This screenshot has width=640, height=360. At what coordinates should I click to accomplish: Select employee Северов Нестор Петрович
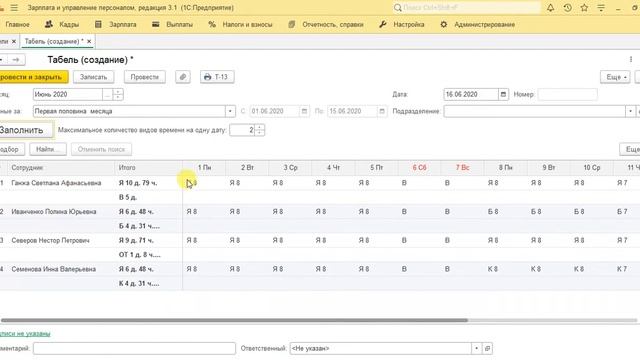pyautogui.click(x=50, y=240)
